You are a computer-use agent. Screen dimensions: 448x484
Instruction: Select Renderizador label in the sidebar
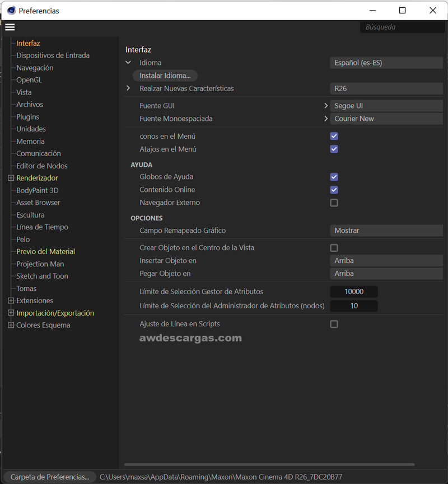coord(37,178)
